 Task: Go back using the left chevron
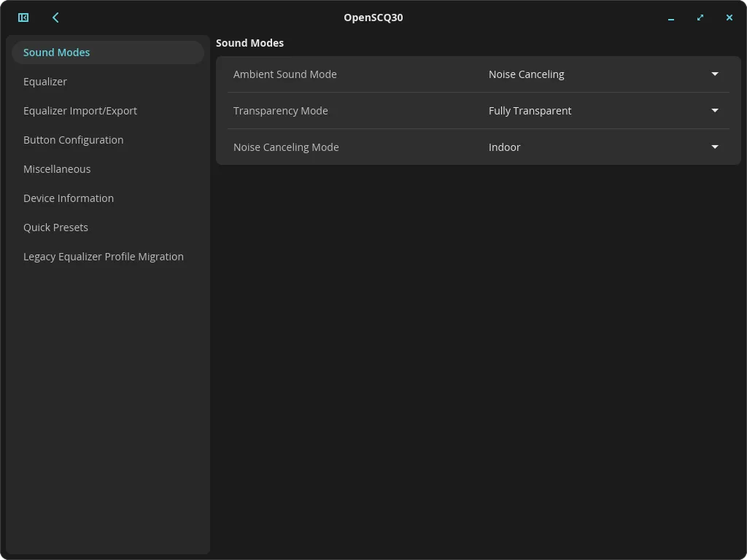click(x=55, y=17)
